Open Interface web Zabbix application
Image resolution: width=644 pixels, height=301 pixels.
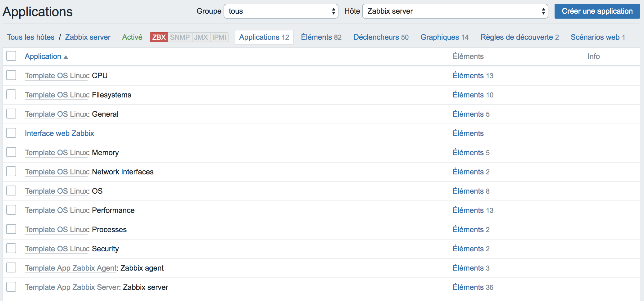click(x=59, y=133)
